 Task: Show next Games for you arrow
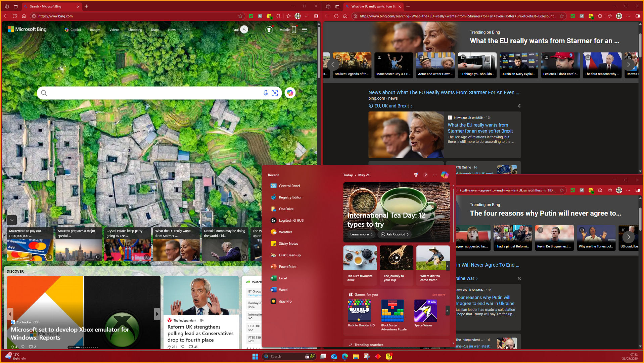(447, 311)
